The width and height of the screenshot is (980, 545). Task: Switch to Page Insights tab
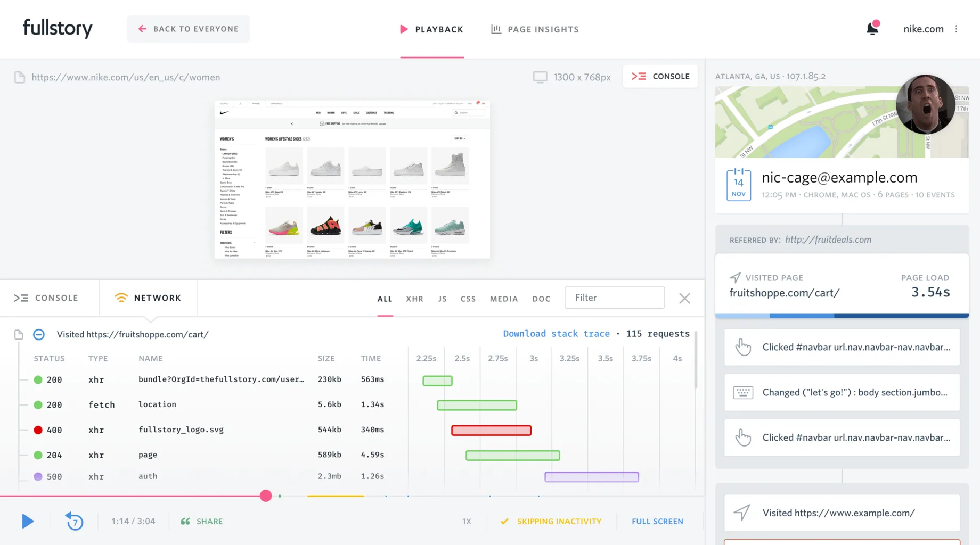tap(535, 29)
